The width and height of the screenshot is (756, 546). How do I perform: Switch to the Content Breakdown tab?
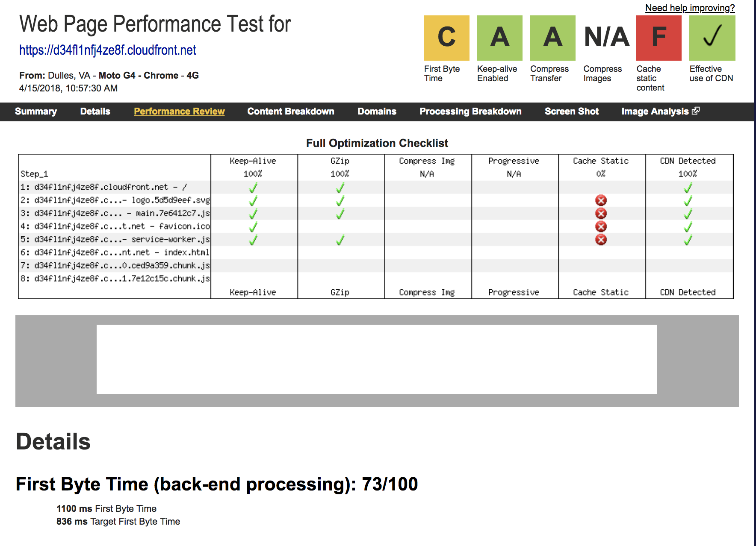coord(290,112)
